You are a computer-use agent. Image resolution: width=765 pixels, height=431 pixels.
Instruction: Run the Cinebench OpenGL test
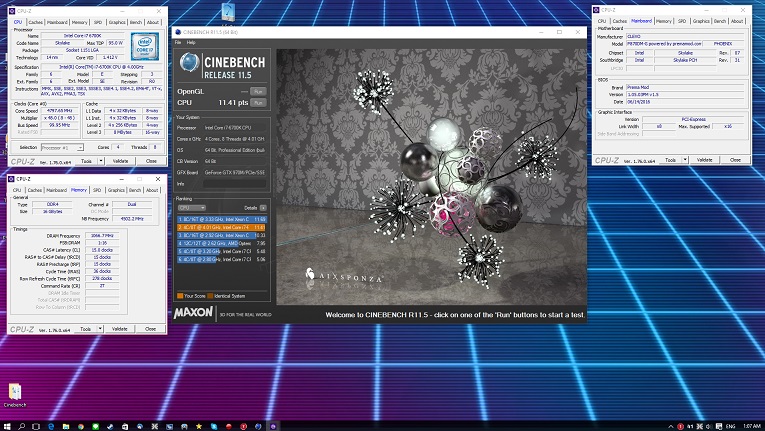coord(258,91)
